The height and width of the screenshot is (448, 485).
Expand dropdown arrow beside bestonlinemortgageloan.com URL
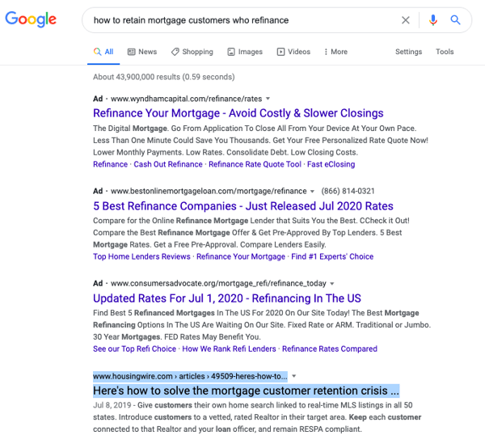(x=312, y=191)
